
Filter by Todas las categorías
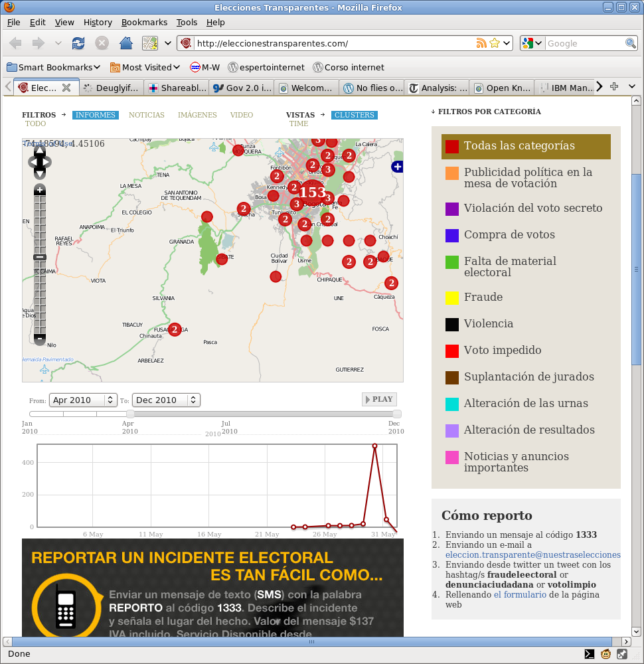[526, 147]
